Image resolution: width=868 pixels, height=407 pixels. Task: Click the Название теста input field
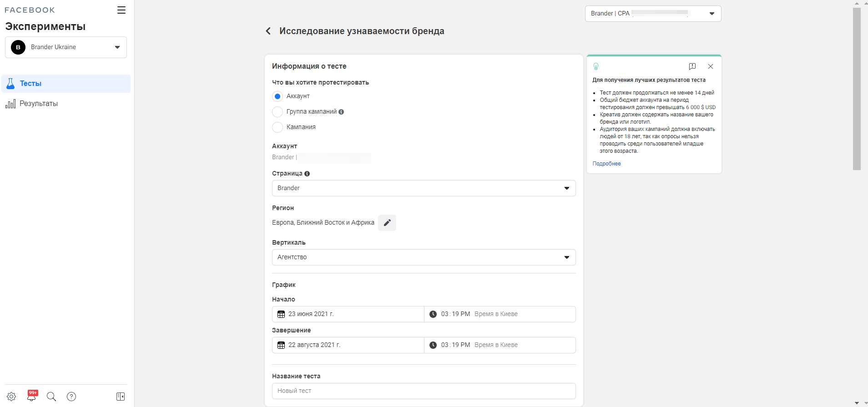(424, 391)
